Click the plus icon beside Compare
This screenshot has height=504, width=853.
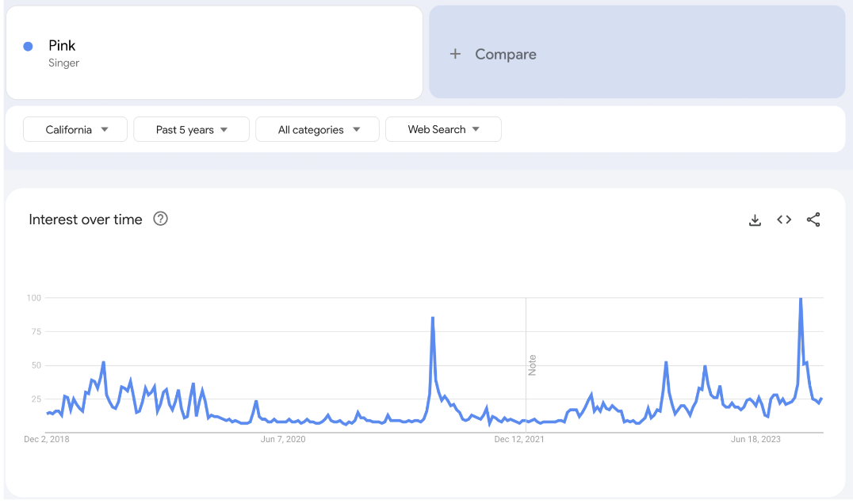tap(455, 54)
